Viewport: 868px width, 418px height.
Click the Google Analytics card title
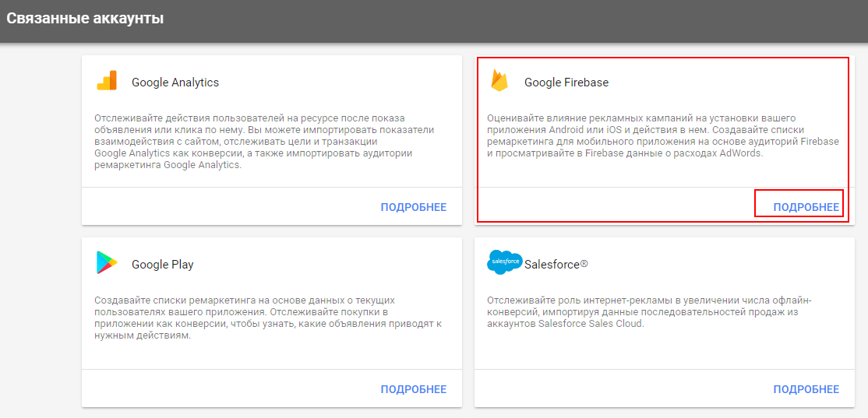175,83
